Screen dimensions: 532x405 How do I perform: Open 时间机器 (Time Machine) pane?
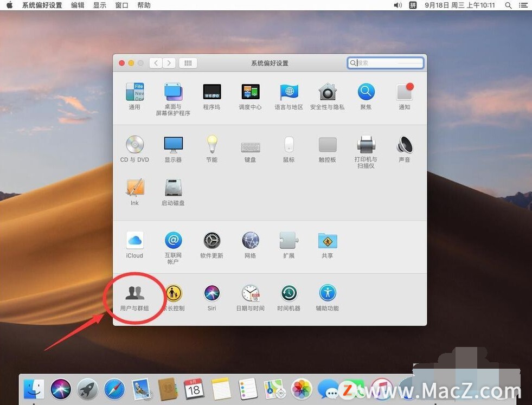coord(289,298)
